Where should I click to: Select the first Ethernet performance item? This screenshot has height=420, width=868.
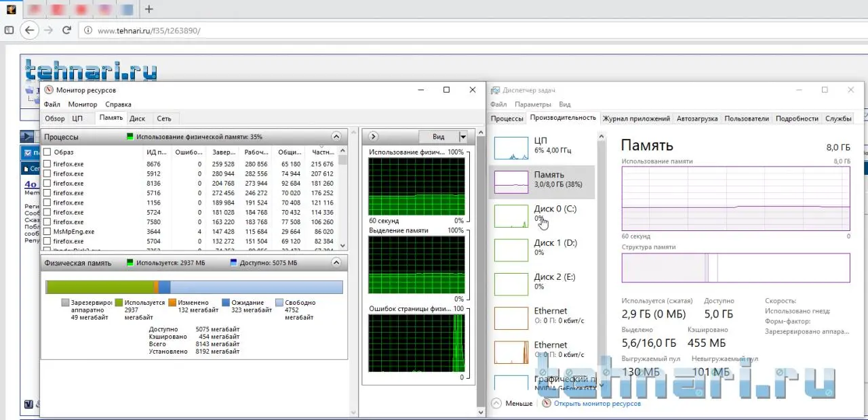(542, 317)
